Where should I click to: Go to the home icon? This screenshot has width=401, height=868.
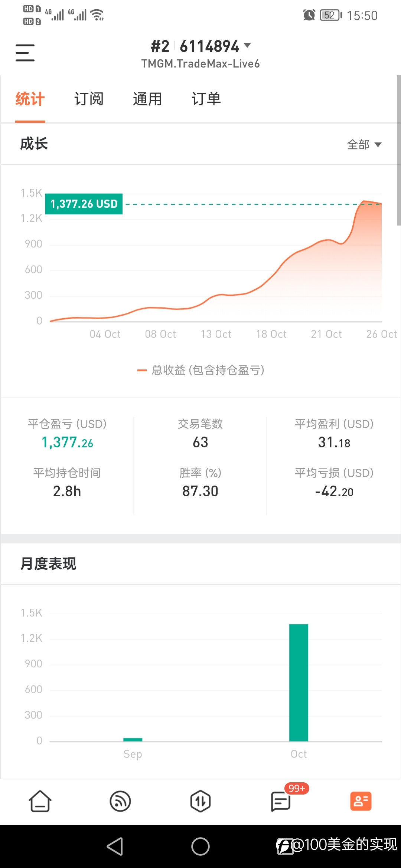pyautogui.click(x=40, y=801)
